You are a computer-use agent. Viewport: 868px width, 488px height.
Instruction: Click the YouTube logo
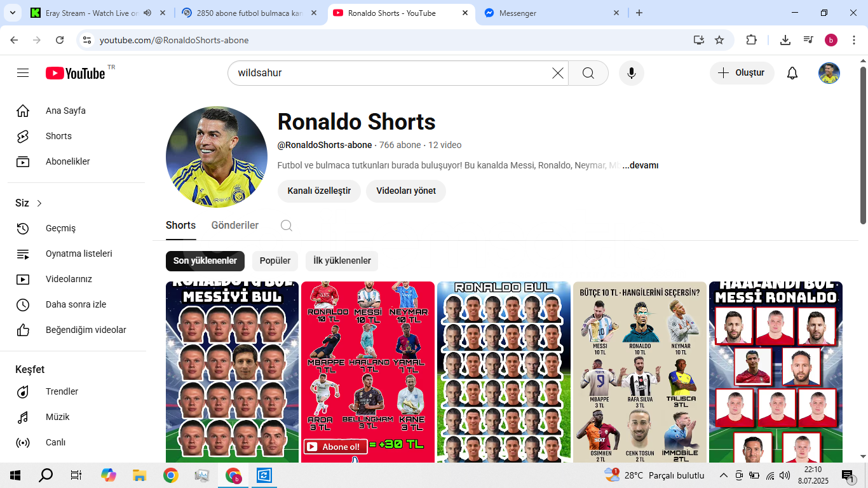pos(75,73)
